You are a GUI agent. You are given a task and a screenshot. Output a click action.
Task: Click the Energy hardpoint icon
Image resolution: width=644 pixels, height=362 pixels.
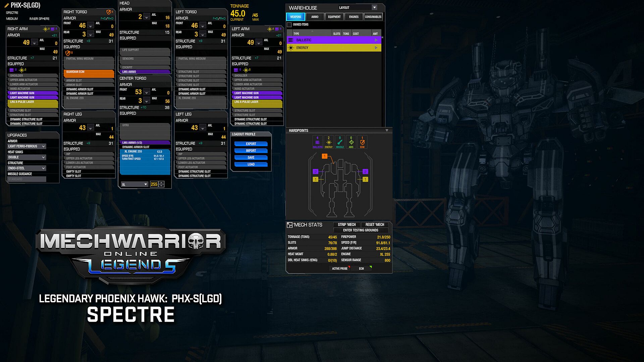(329, 142)
